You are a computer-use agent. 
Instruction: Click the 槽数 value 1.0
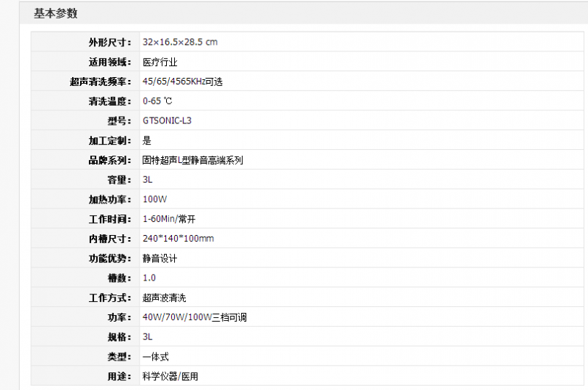[149, 278]
